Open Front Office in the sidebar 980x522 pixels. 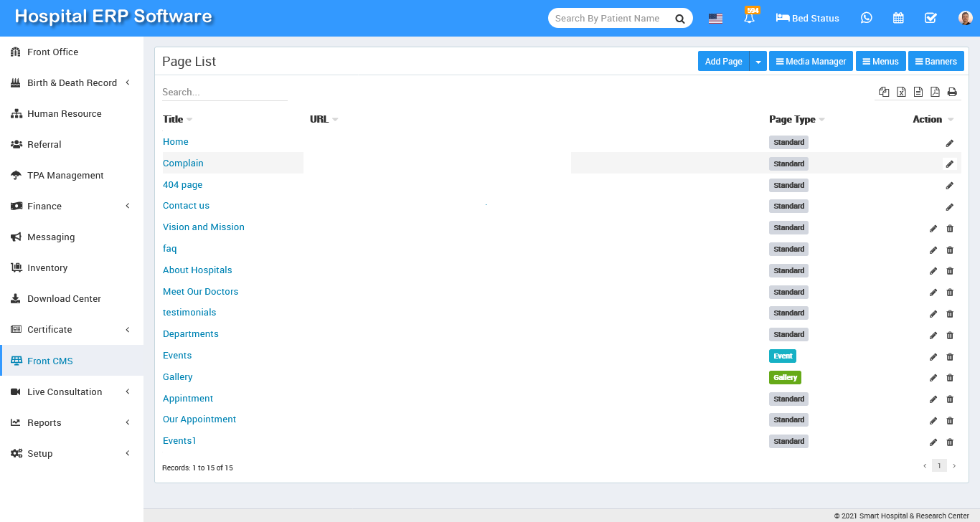(72, 52)
